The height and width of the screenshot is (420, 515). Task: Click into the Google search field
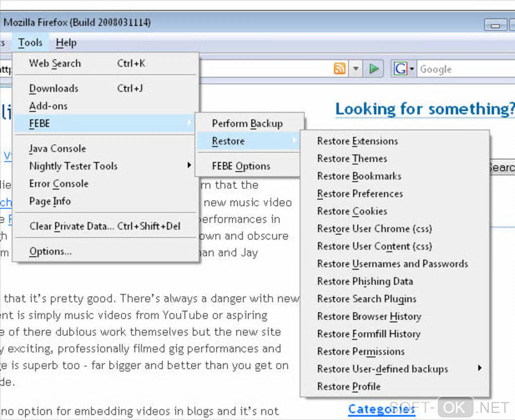click(466, 69)
